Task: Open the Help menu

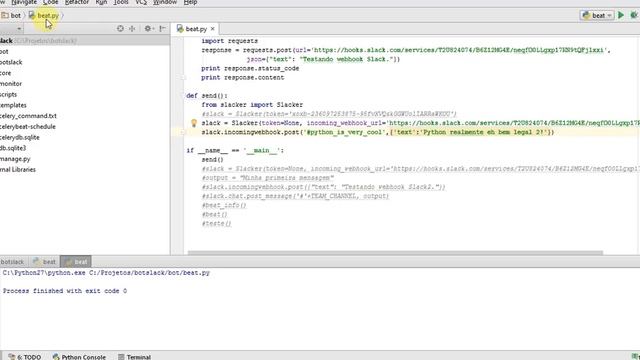Action: tap(190, 2)
